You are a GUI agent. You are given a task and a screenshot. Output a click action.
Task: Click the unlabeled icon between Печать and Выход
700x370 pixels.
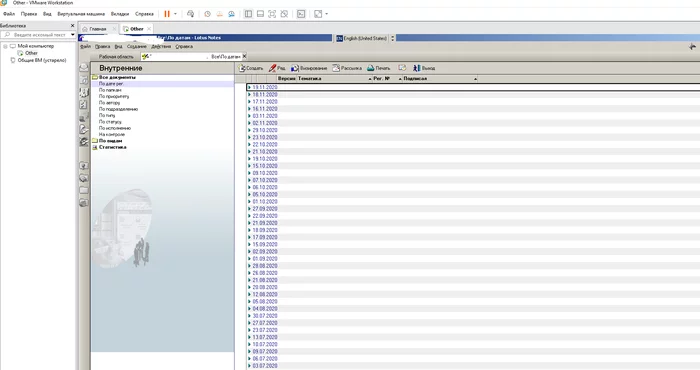(402, 68)
